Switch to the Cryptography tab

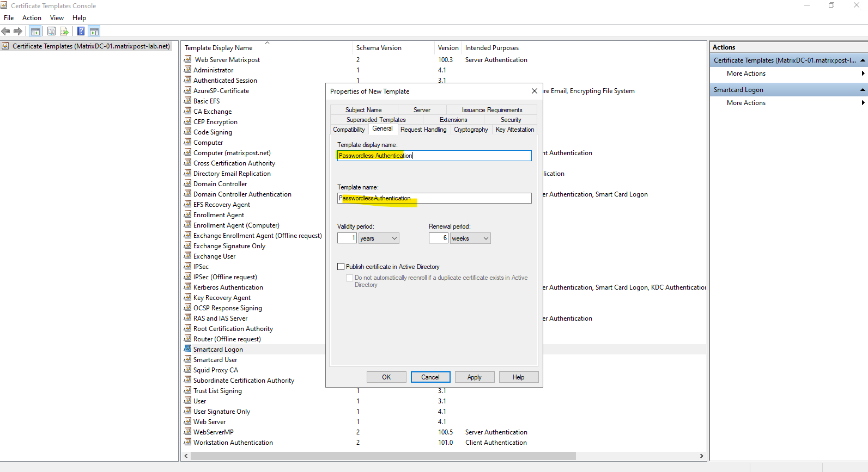pos(471,130)
